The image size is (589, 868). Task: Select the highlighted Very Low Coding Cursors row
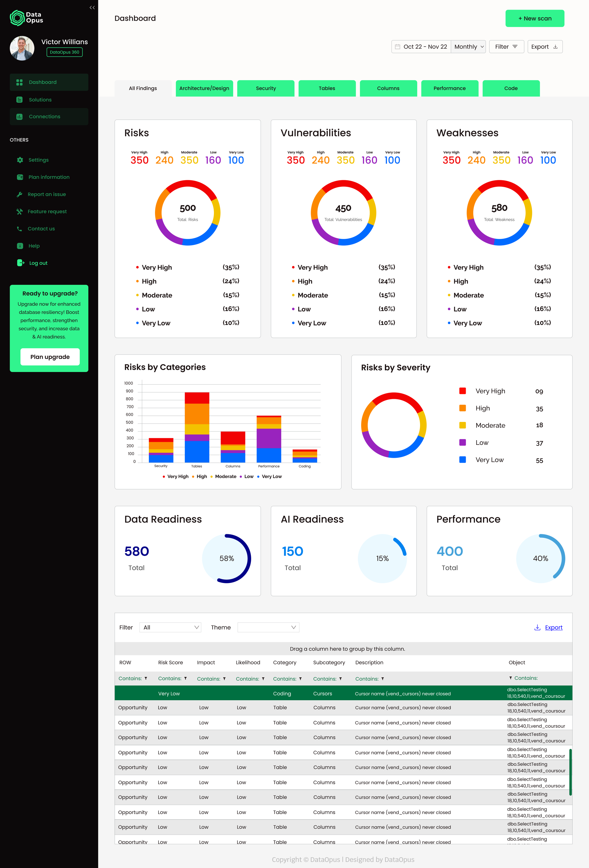(344, 693)
